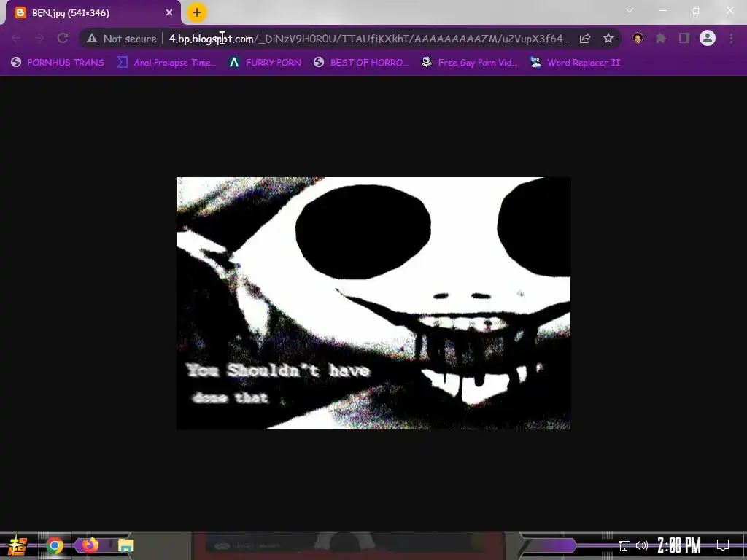Screen dimensions: 747x560
Task: Open the BEST OF HORRO... bookmark
Action: 362,63
